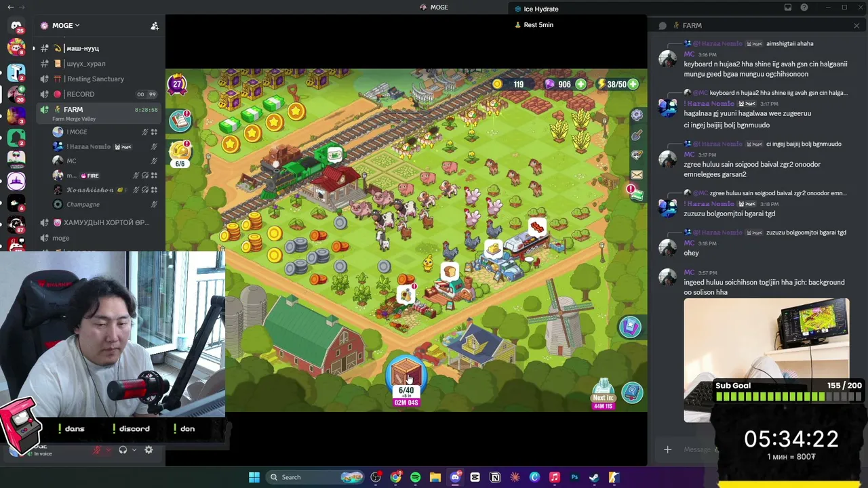
Task: Click the Windows taskbar Search box
Action: 316,477
